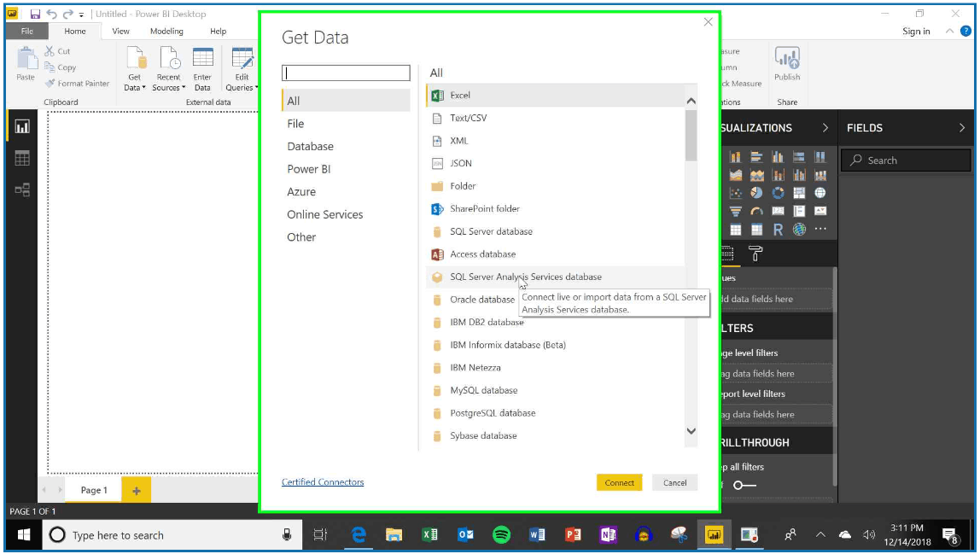Select the ribbon chart visual

click(x=820, y=175)
